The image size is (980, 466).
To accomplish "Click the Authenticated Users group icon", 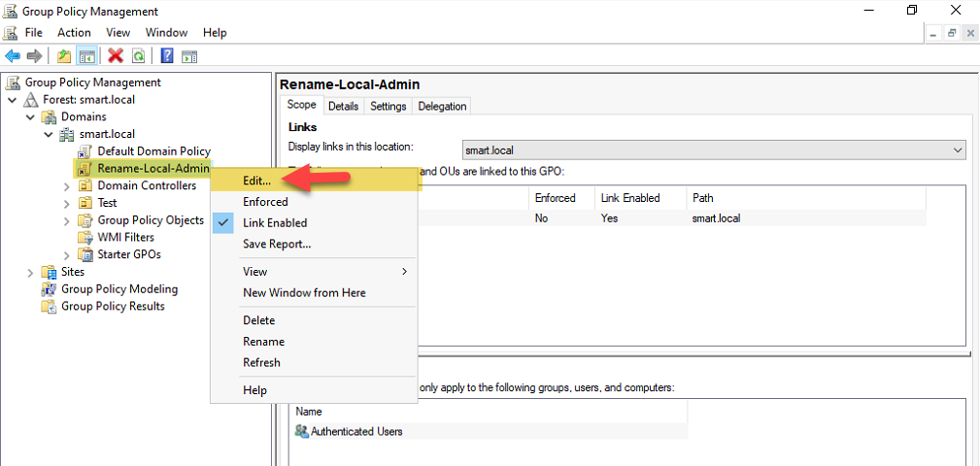I will [302, 431].
